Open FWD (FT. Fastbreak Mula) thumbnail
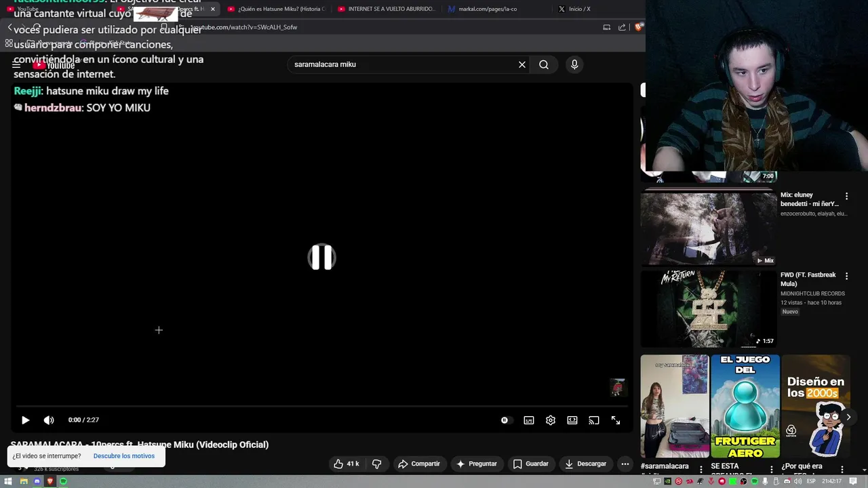Image resolution: width=868 pixels, height=488 pixels. click(x=708, y=308)
